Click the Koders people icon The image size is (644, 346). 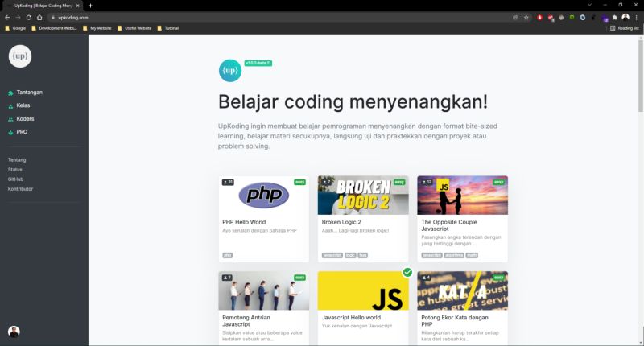[10, 119]
